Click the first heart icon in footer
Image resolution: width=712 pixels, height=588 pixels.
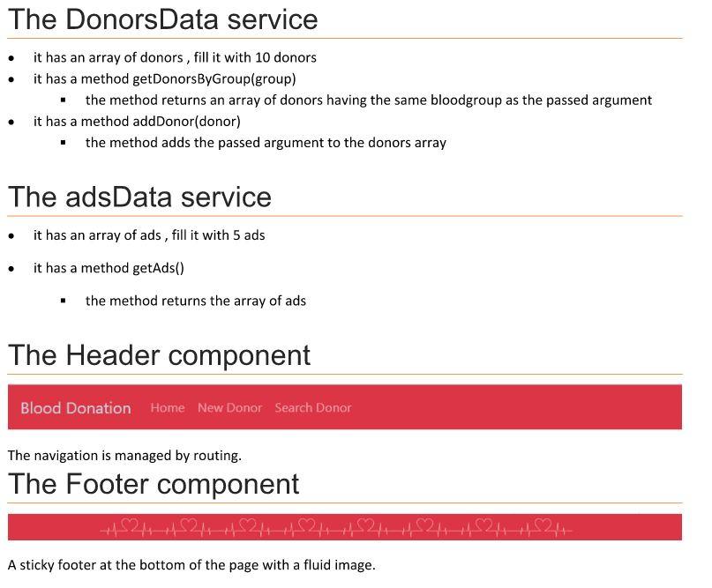130,525
